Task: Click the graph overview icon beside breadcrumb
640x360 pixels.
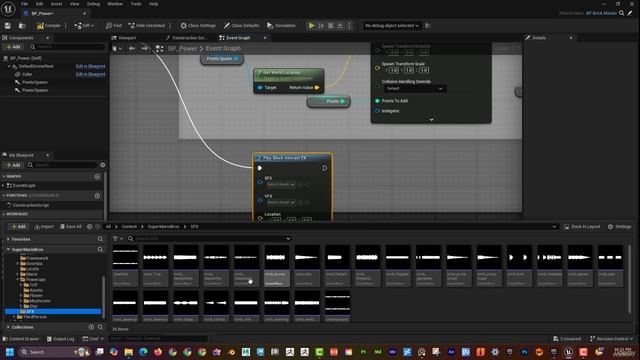Action: click(x=160, y=49)
